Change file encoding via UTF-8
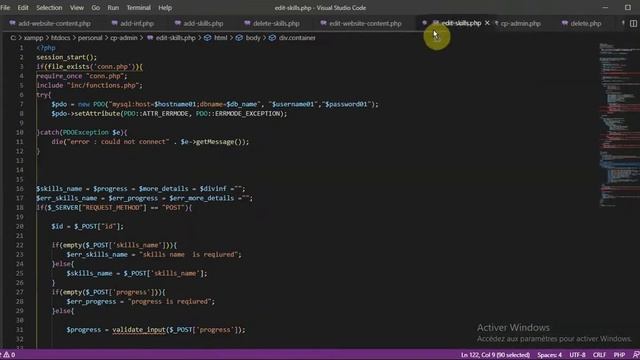 coord(577,355)
